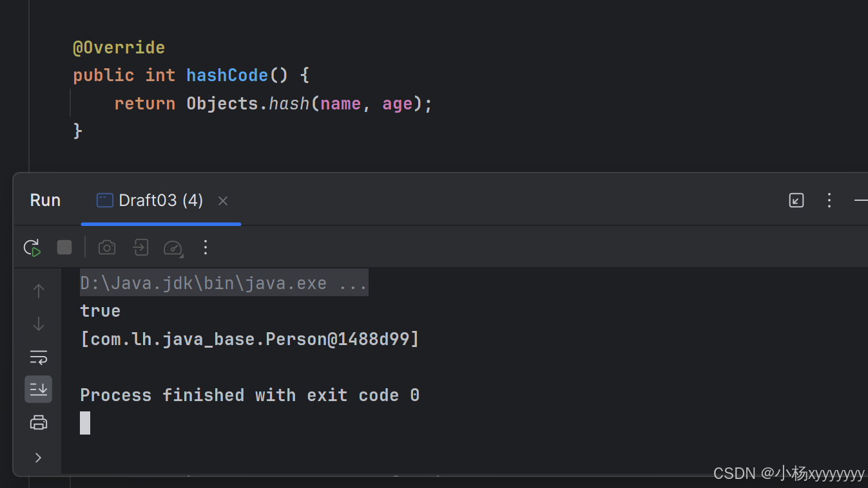Close the Draft03 (4) tab
Image resolution: width=868 pixels, height=488 pixels.
(222, 200)
